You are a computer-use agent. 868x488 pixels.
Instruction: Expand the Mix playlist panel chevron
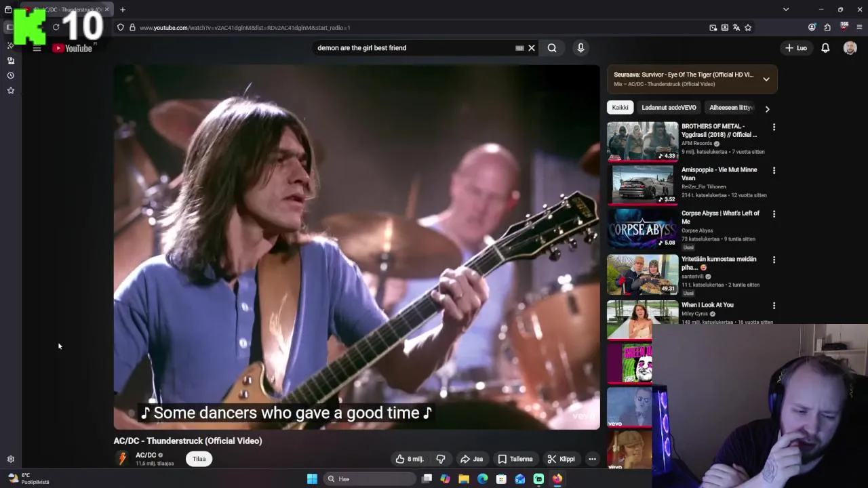766,79
